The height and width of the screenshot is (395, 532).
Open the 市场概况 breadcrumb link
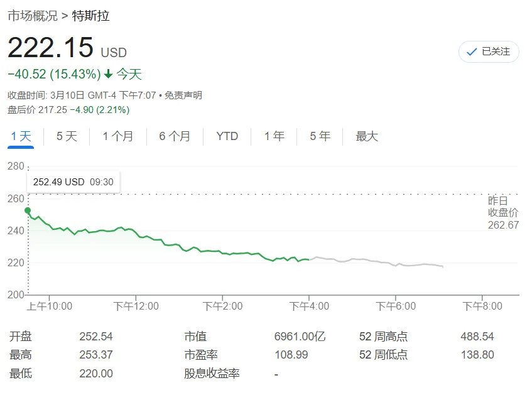(x=33, y=16)
